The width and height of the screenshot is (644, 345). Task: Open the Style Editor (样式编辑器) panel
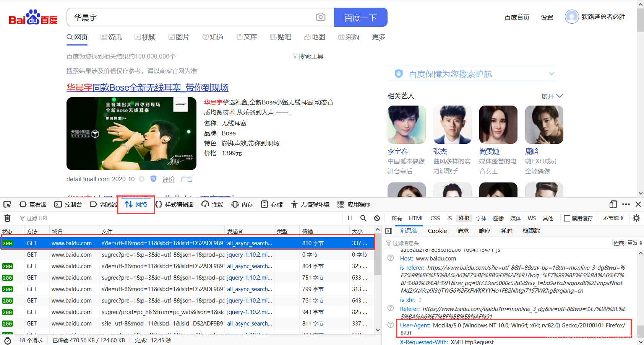(x=175, y=204)
